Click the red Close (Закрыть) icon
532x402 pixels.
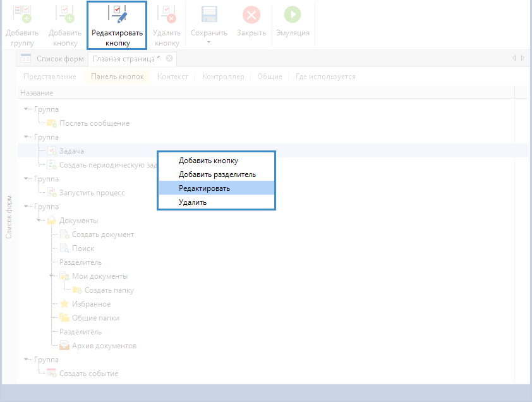click(x=251, y=15)
